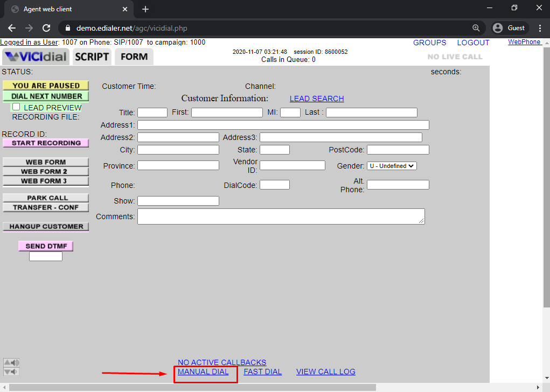Open the Chrome three-dot menu
The height and width of the screenshot is (392, 550).
point(540,28)
